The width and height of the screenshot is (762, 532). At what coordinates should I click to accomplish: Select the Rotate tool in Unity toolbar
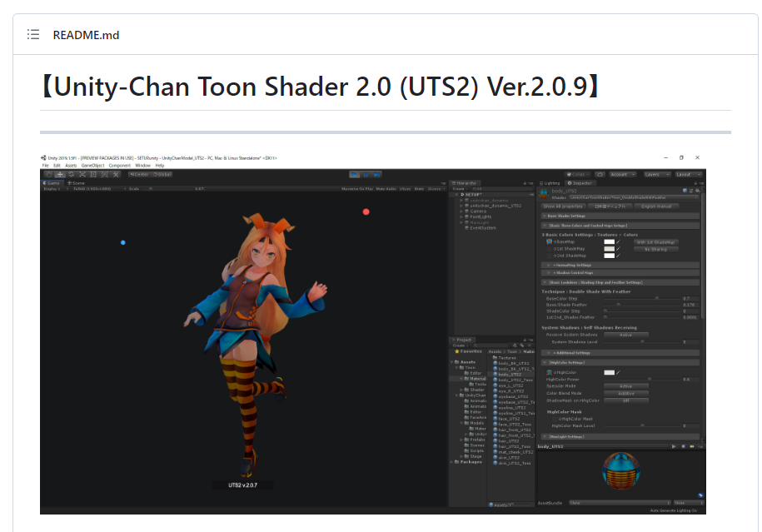pyautogui.click(x=72, y=174)
